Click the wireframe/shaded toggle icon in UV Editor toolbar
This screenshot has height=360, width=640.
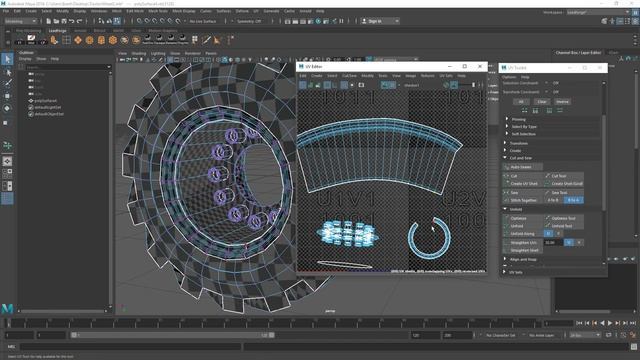303,85
